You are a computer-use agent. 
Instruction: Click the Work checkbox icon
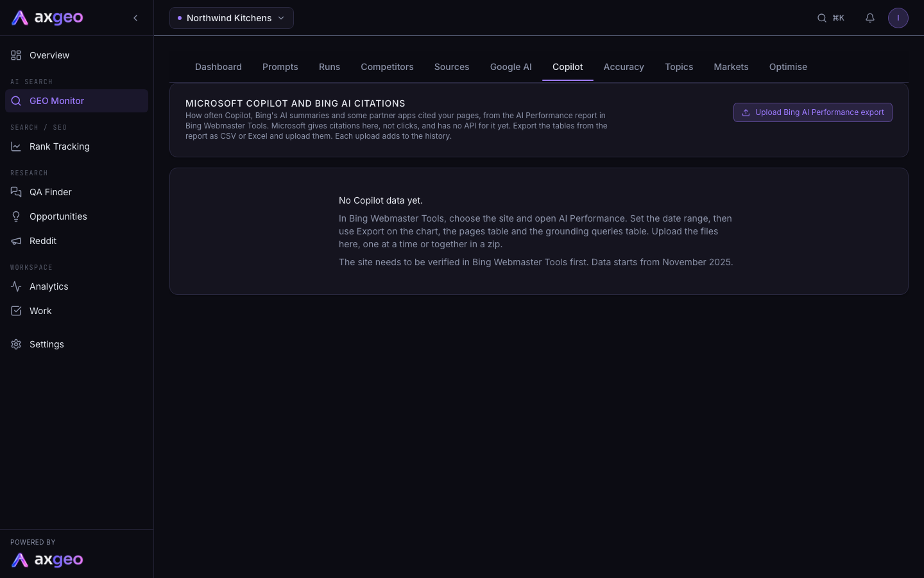tap(16, 311)
